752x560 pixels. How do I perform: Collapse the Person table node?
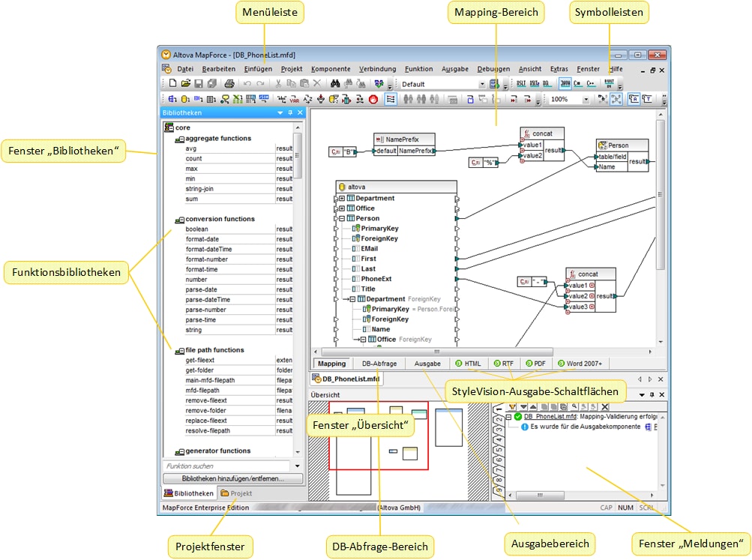click(342, 219)
